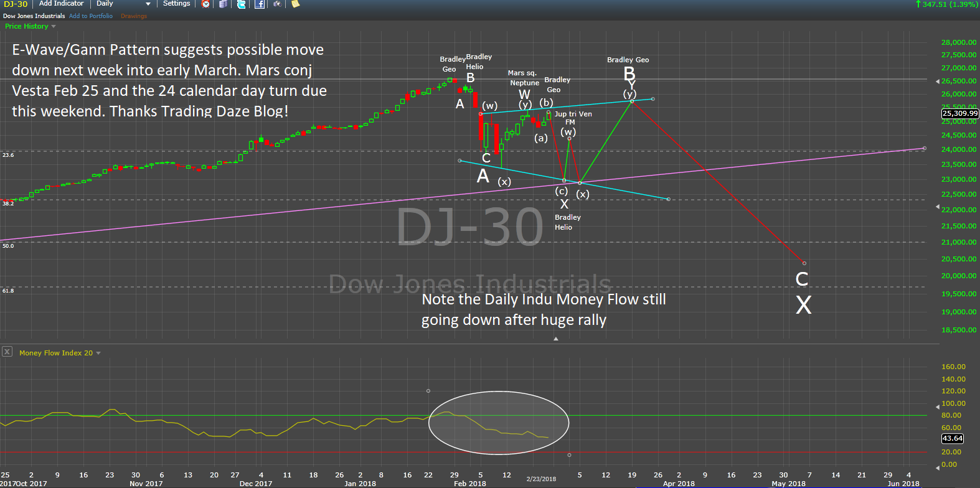The image size is (980, 488).
Task: Click the 'Mars sq. Neptune' annotation
Action: 523,78
